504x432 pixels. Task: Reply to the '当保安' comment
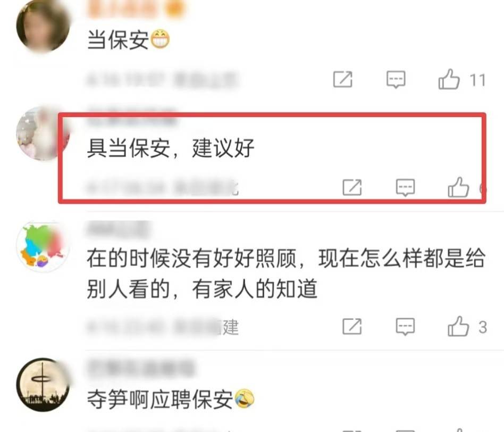[x=396, y=79]
